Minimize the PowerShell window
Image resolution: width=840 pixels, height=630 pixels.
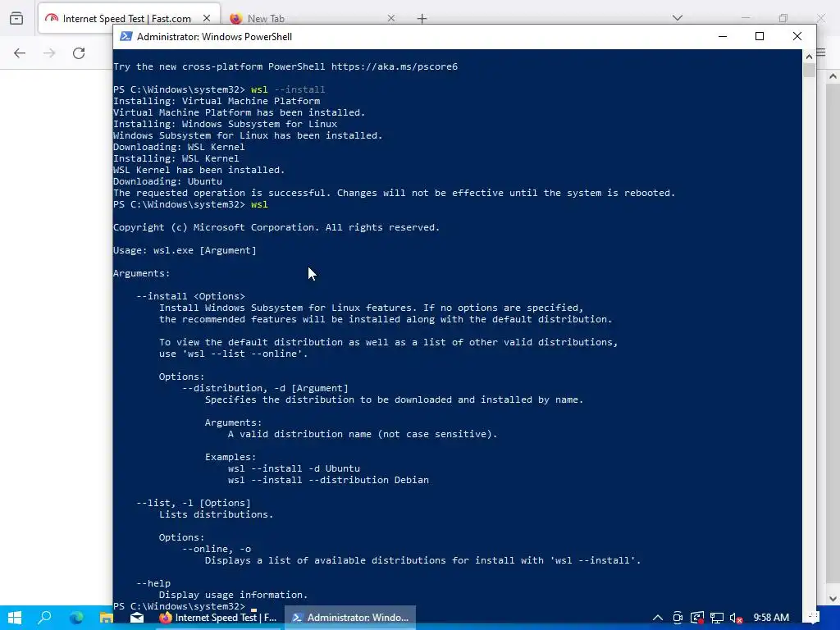coord(723,36)
